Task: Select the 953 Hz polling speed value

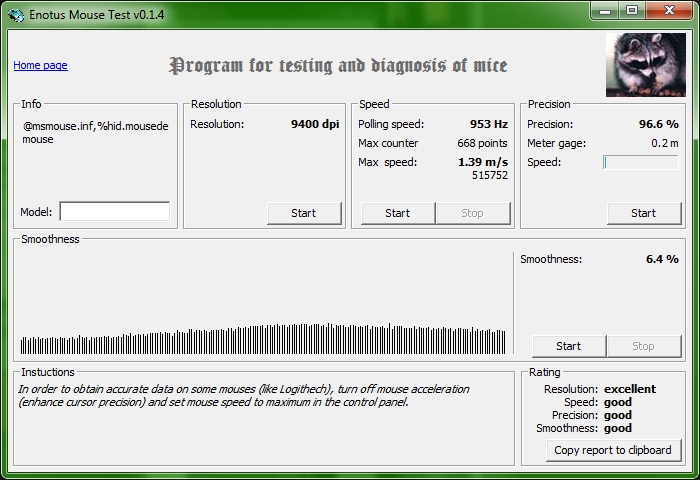Action: 489,124
